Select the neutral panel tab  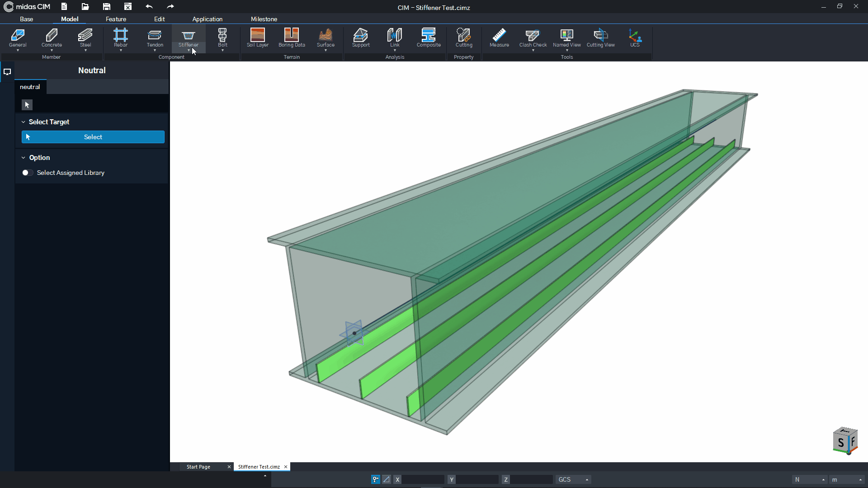click(30, 87)
